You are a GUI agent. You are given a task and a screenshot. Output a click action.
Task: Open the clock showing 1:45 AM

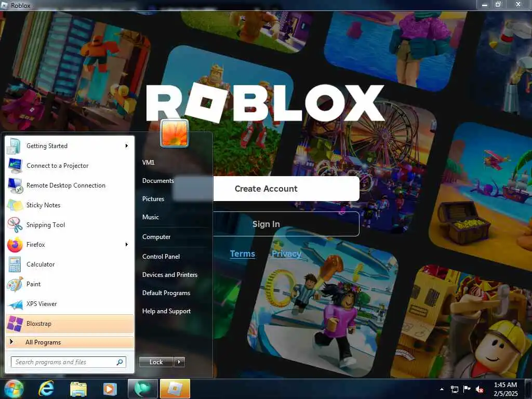(x=506, y=389)
